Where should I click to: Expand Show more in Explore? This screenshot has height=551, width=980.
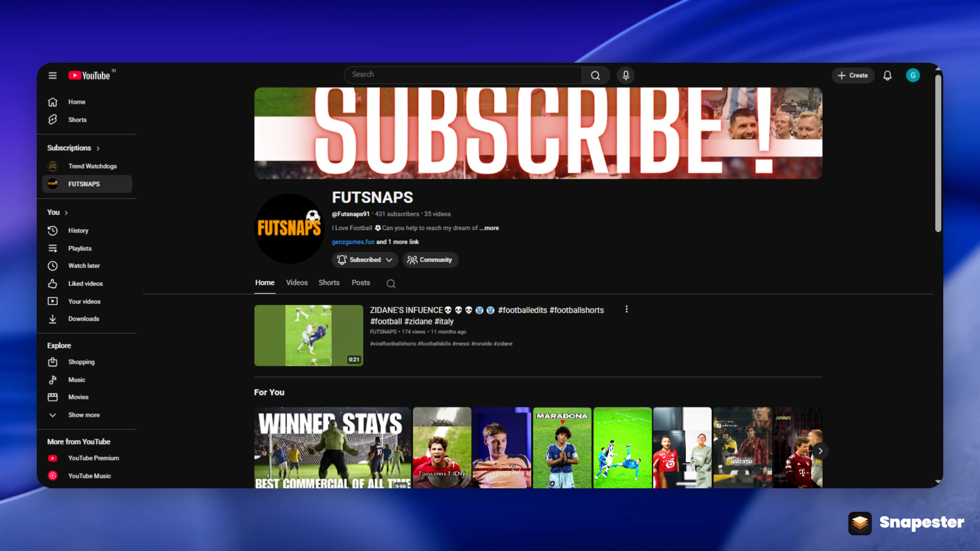coord(84,415)
